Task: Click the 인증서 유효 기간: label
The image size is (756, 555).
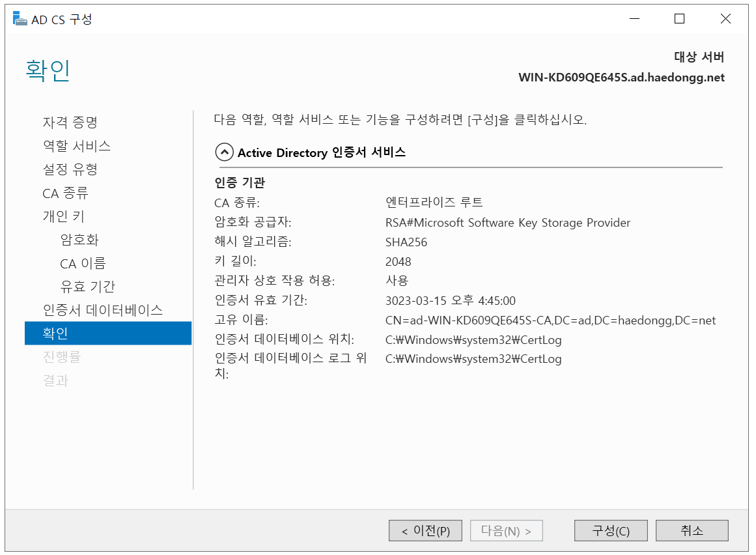Action: [x=261, y=300]
